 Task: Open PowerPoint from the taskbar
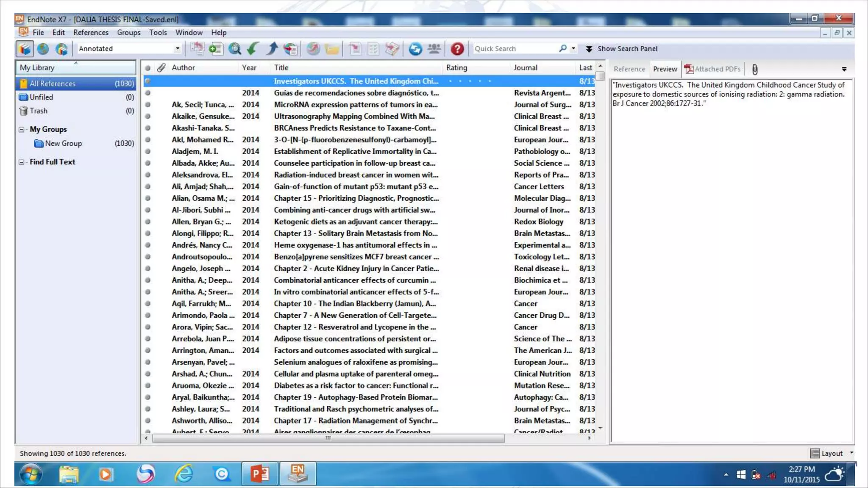tap(259, 474)
